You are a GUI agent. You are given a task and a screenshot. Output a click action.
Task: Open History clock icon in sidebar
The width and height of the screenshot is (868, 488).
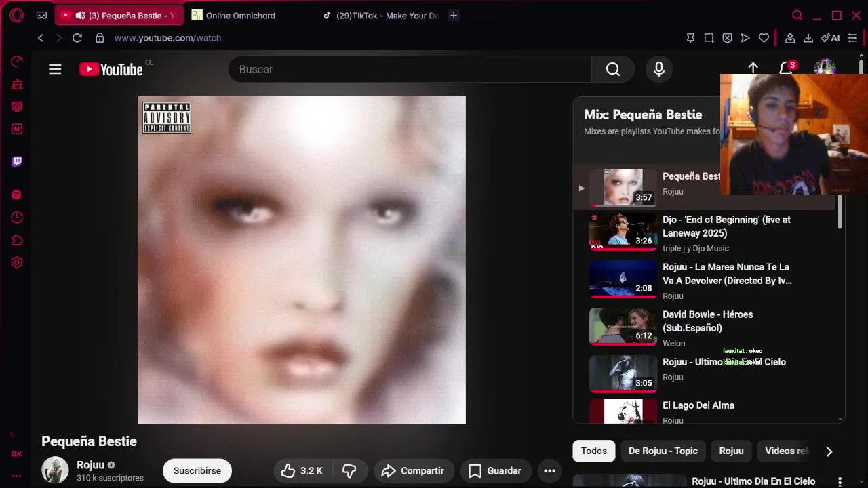pyautogui.click(x=17, y=218)
